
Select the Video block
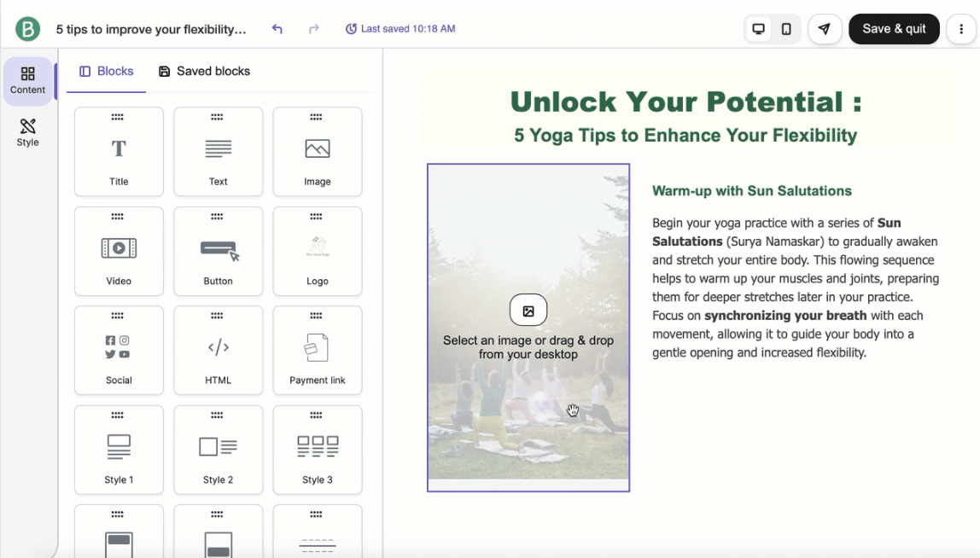point(119,251)
